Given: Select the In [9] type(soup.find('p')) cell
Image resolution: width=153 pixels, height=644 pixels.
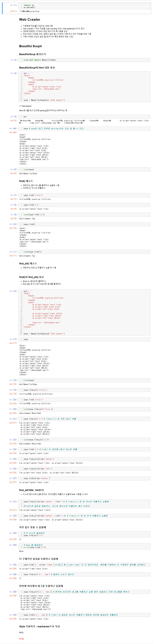Looking at the screenshot, I should pos(84,215).
